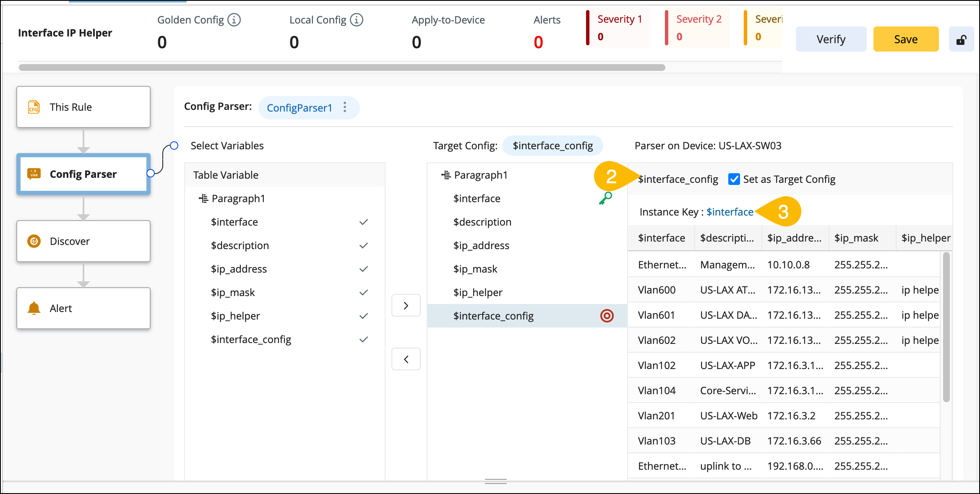Open ConfigParser1 three-dot options menu

click(345, 107)
